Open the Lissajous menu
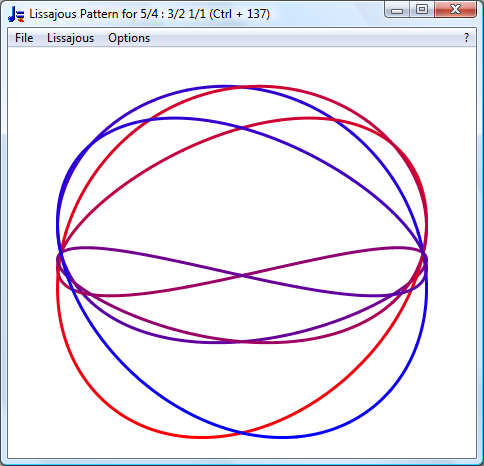Image resolution: width=484 pixels, height=466 pixels. [70, 38]
